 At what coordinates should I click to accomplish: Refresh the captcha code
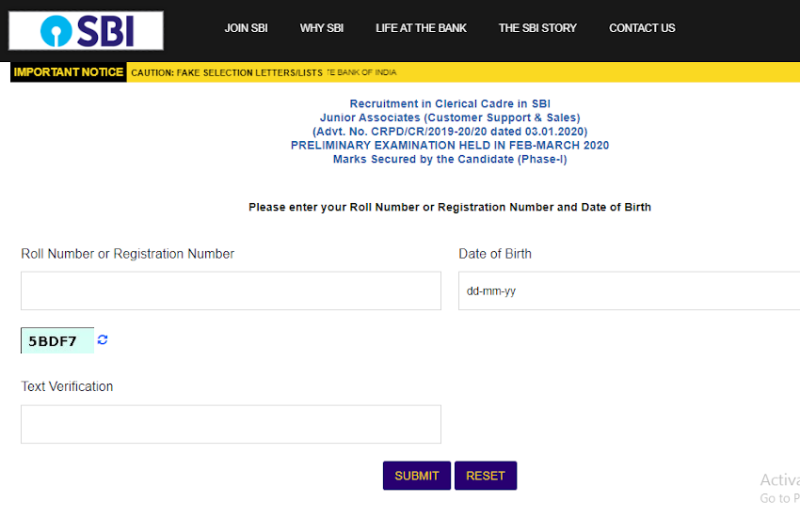(103, 340)
